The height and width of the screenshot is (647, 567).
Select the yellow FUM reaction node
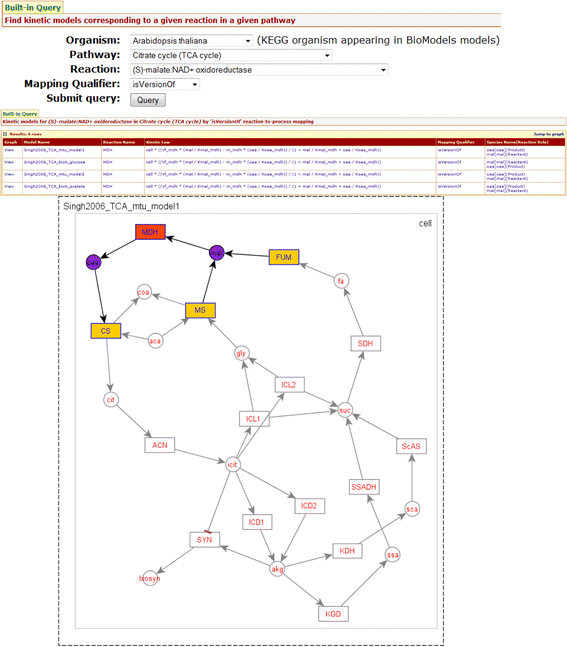pyautogui.click(x=284, y=257)
